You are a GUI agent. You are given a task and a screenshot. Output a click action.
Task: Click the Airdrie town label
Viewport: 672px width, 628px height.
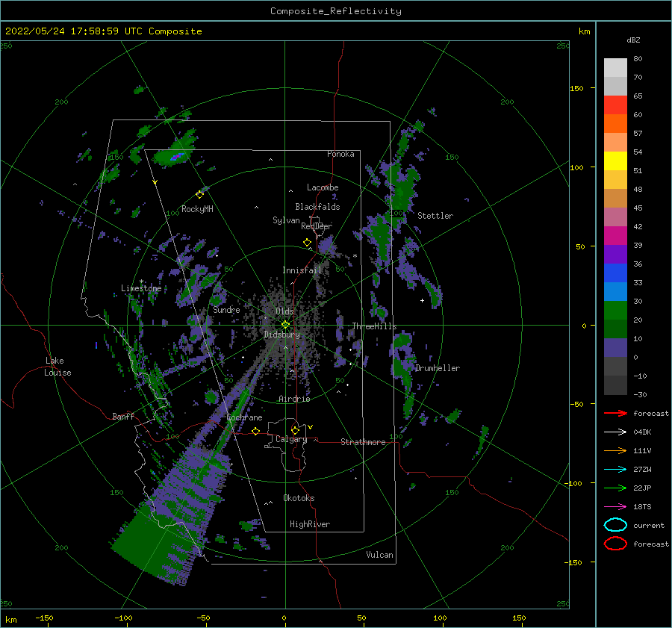click(294, 399)
